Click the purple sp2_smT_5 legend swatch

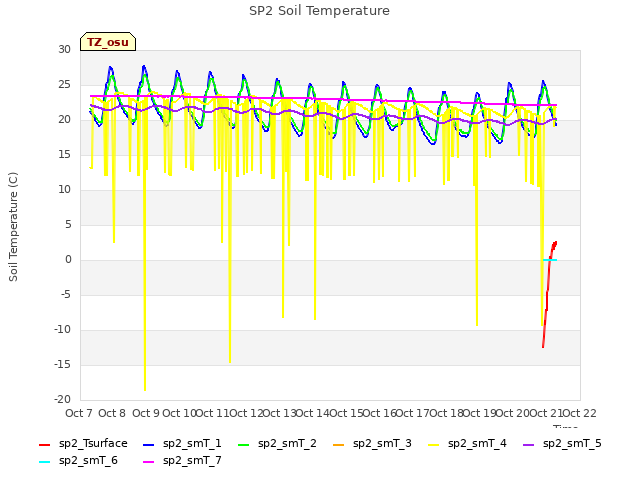pos(529,444)
